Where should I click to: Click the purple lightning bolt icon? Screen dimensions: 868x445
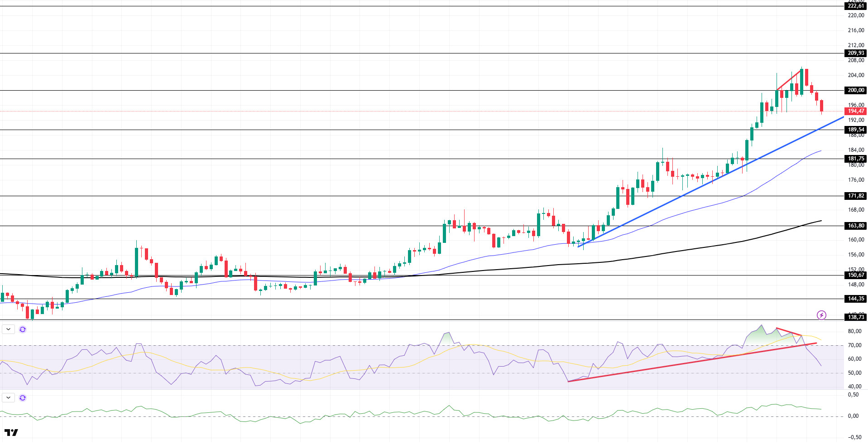821,315
